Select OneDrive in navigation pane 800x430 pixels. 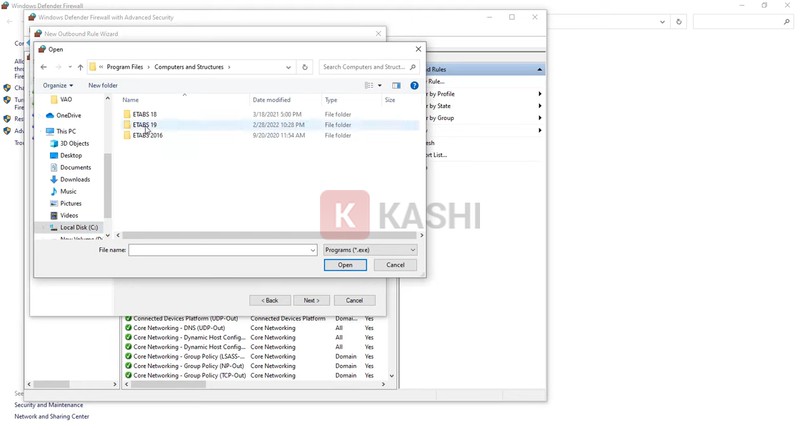coord(68,115)
